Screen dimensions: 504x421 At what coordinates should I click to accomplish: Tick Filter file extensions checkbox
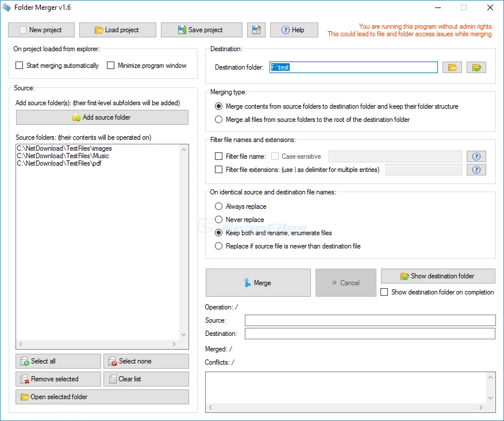218,170
